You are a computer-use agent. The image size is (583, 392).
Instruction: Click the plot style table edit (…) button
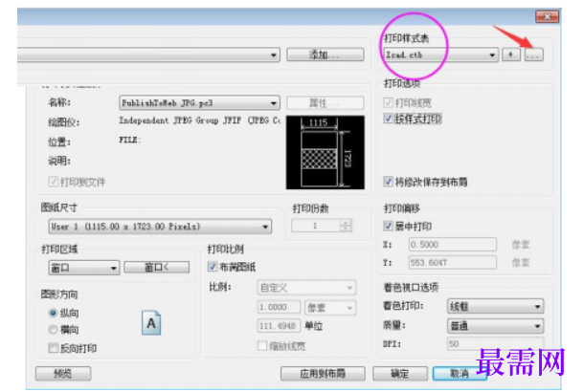[534, 54]
